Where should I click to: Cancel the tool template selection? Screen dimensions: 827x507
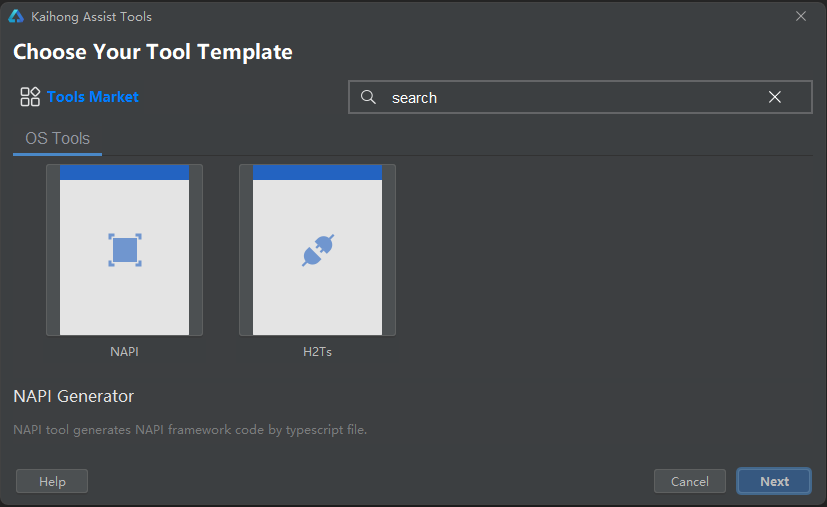pos(690,481)
